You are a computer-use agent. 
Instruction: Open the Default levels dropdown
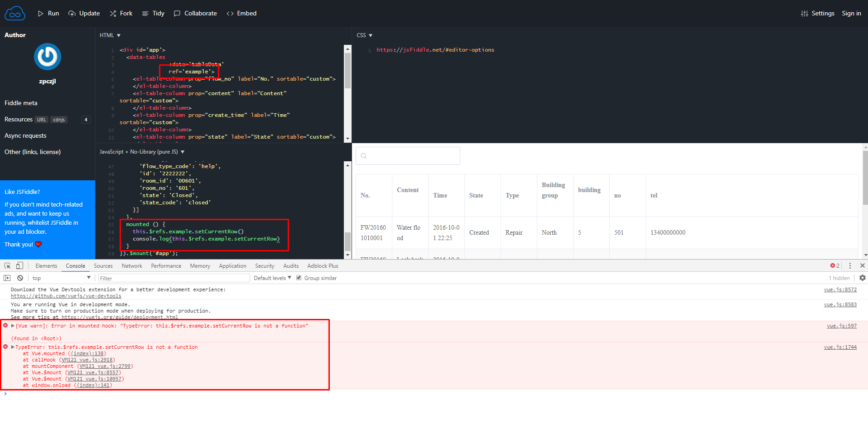click(271, 278)
